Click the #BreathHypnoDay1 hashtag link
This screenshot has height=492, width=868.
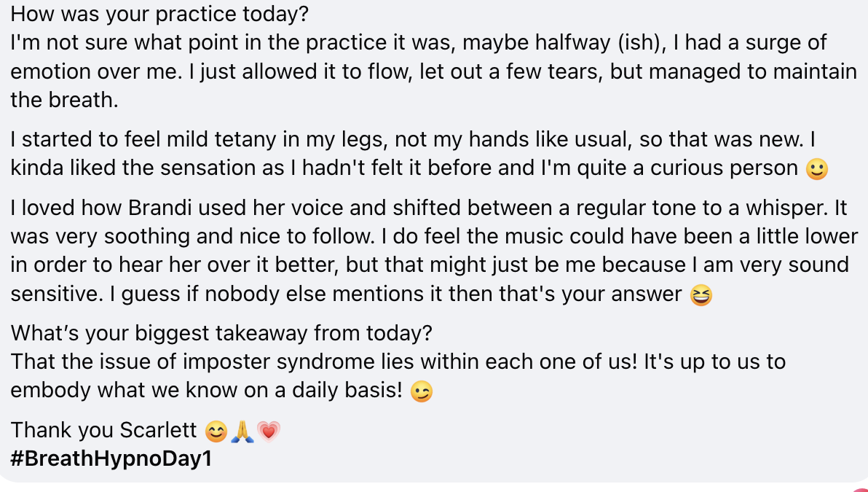point(111,458)
